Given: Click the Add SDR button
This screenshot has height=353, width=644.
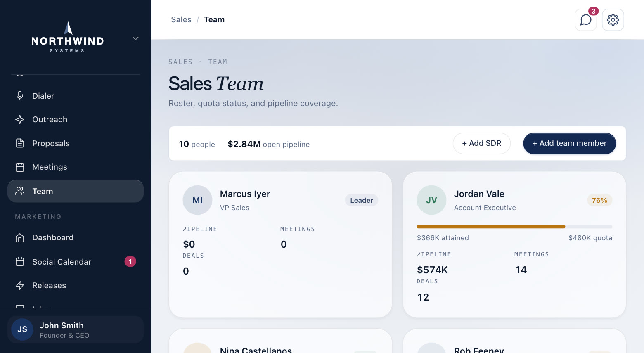Looking at the screenshot, I should 482,143.
